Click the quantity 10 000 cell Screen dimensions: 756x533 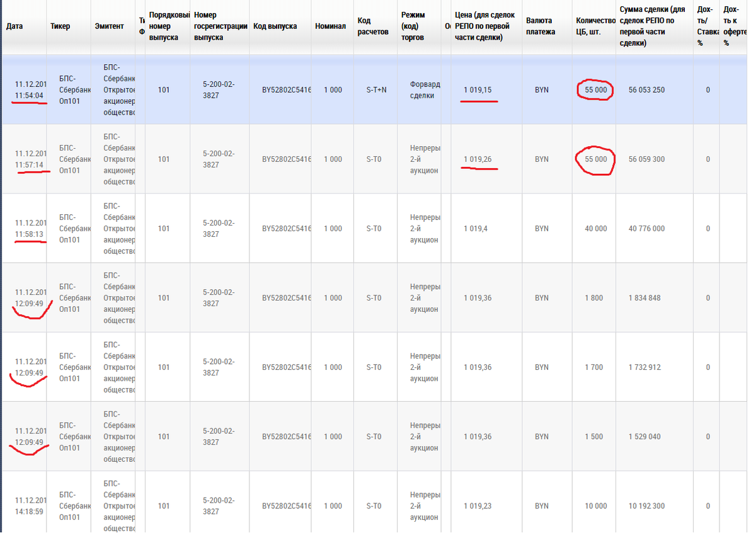tap(596, 506)
